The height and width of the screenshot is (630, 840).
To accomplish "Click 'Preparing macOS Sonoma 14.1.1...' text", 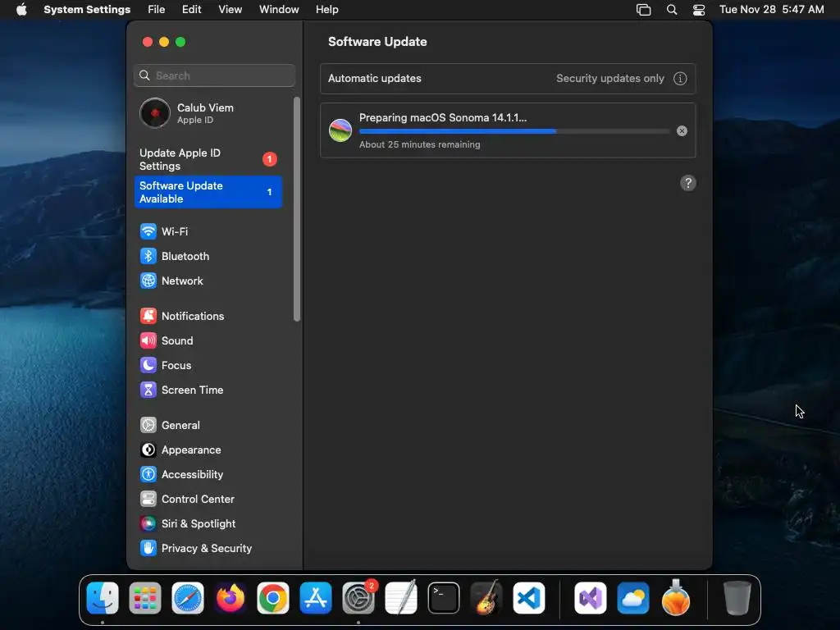I will click(442, 118).
